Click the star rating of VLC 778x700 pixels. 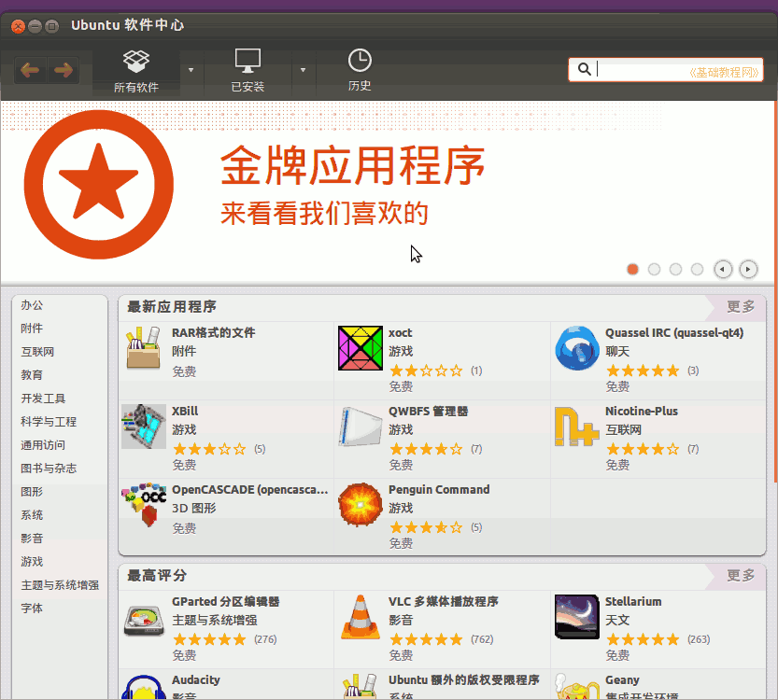426,639
